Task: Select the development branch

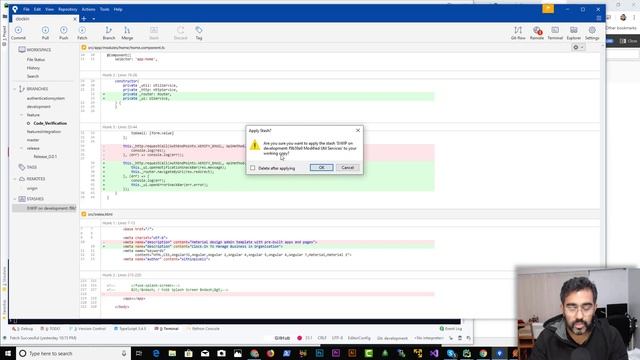Action: [39, 107]
